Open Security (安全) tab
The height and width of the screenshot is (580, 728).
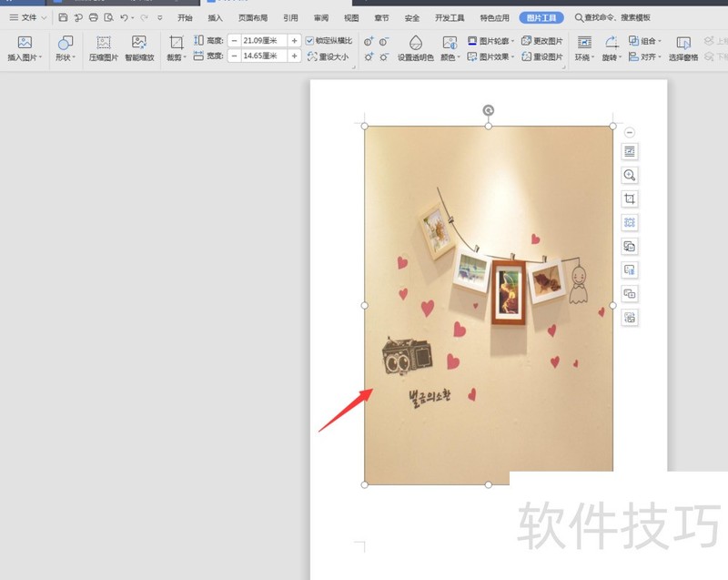412,17
